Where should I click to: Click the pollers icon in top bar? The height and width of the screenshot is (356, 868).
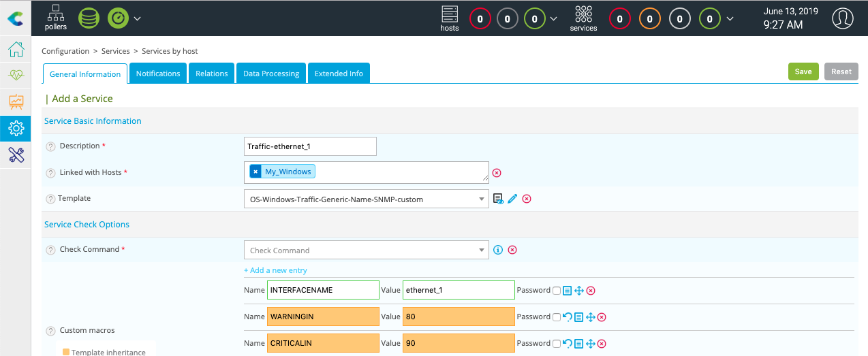point(56,18)
